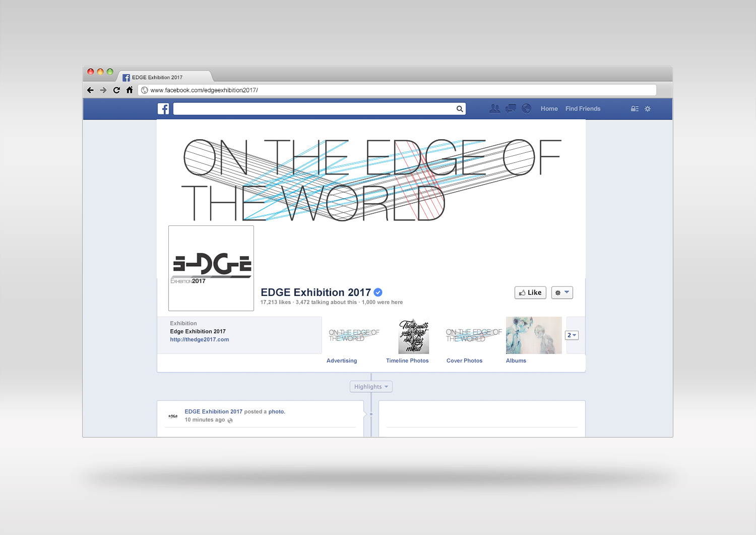756x535 pixels.
Task: Open the Highlights filter dropdown
Action: pyautogui.click(x=371, y=387)
